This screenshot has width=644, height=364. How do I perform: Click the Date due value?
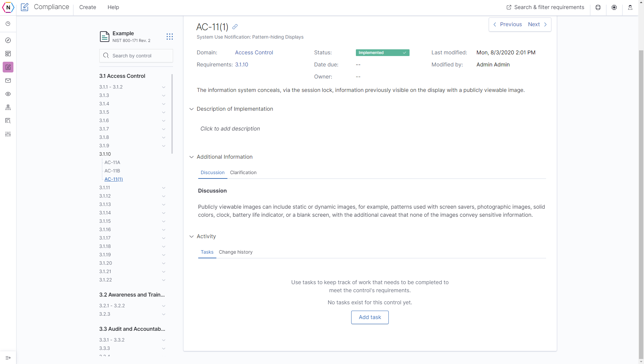tap(358, 65)
